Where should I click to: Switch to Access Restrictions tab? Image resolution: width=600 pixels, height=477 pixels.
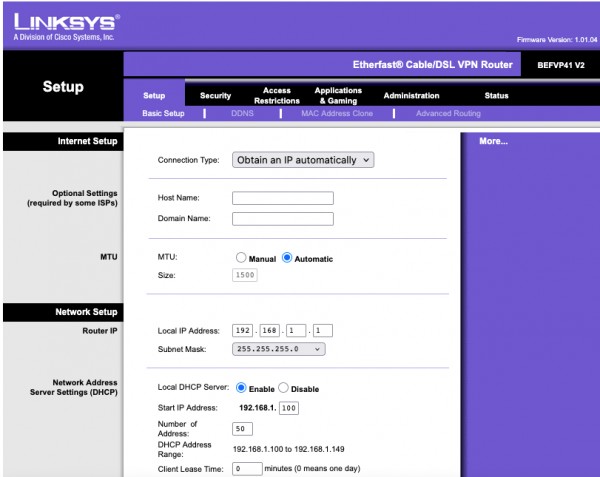click(x=276, y=96)
